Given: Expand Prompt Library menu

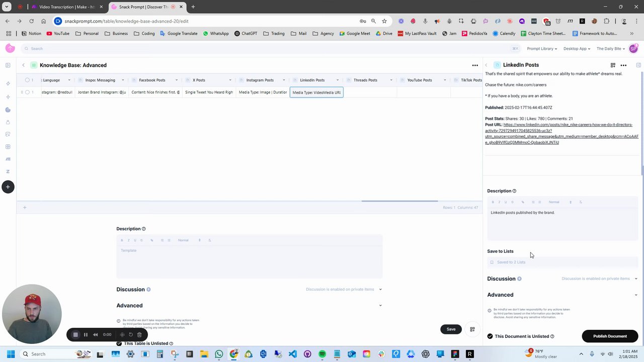Looking at the screenshot, I should click(542, 49).
